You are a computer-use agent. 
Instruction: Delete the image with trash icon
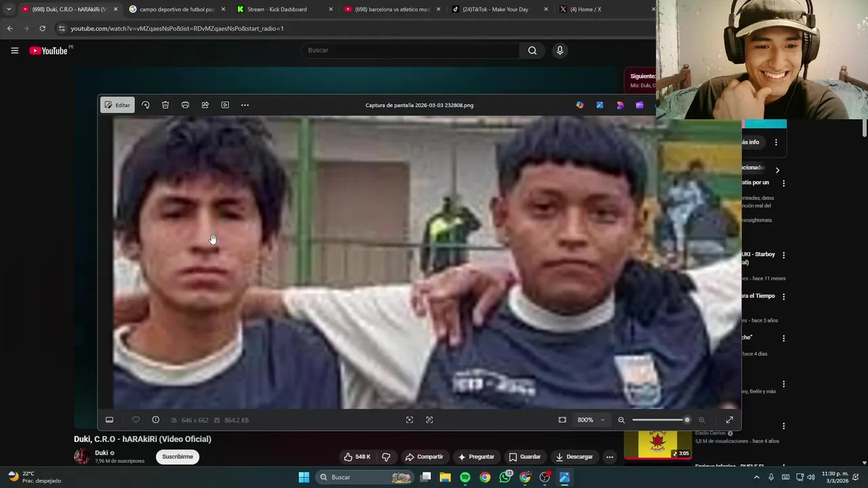click(x=165, y=105)
